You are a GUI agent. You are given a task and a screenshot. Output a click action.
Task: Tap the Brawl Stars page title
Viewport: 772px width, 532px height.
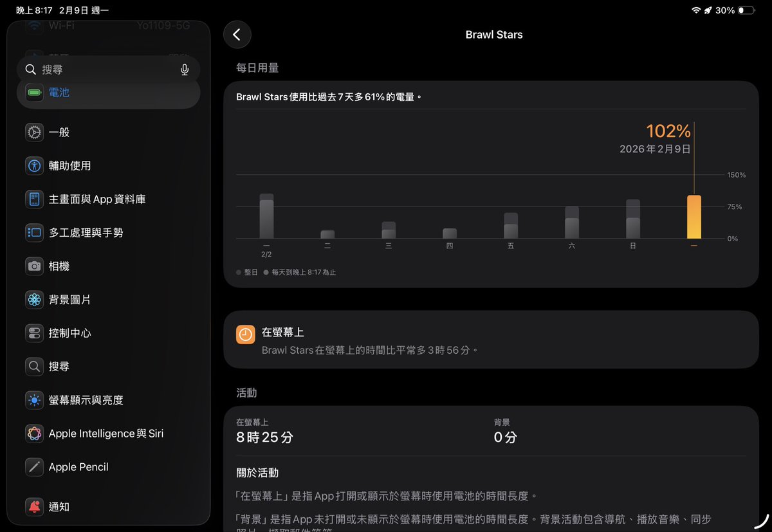point(494,35)
